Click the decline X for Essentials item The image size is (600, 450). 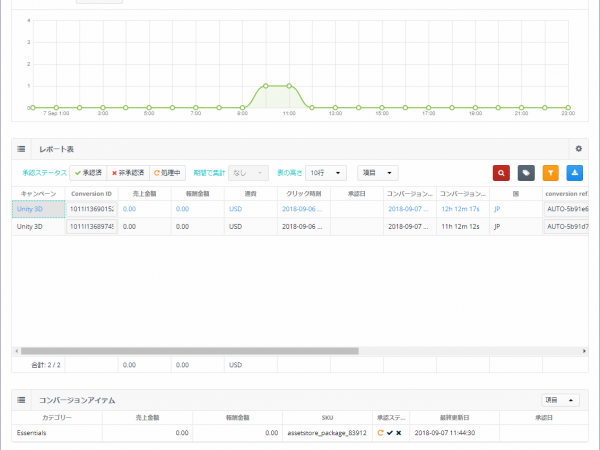398,433
